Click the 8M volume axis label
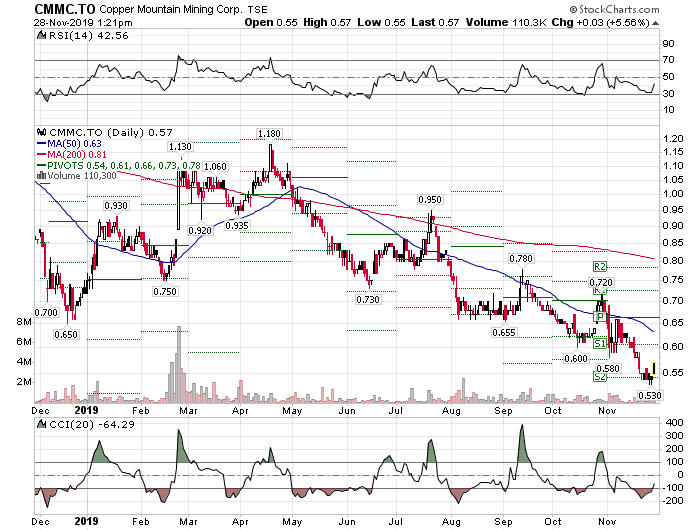The width and height of the screenshot is (700, 530). pos(24,321)
